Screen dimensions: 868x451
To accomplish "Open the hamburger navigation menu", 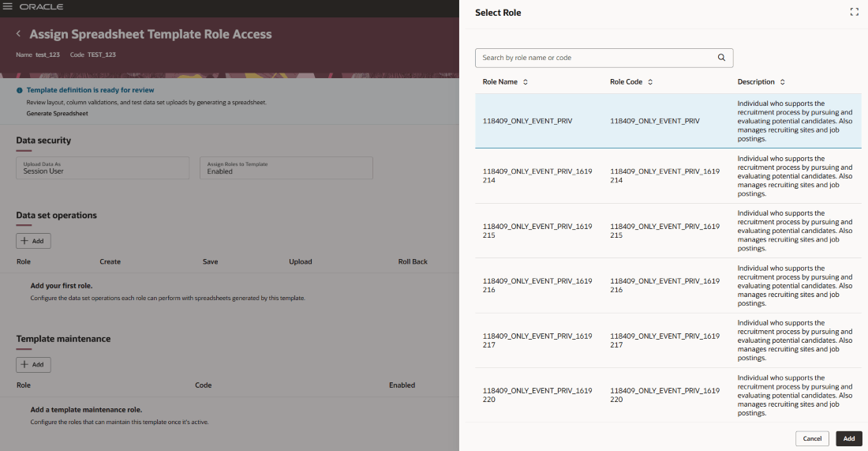I will (x=8, y=6).
